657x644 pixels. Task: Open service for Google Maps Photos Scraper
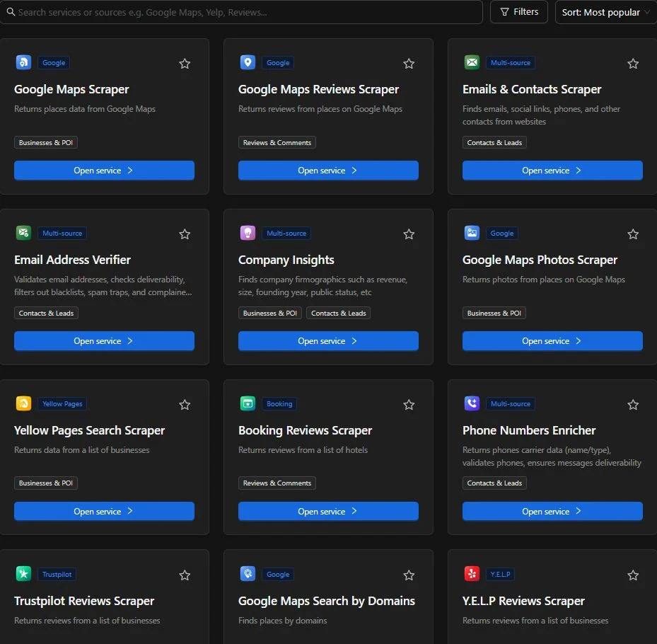click(x=552, y=341)
